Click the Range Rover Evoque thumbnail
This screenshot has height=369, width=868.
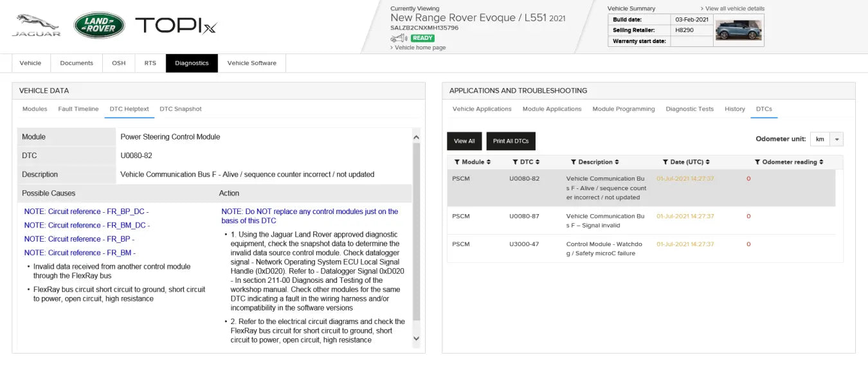coord(738,30)
